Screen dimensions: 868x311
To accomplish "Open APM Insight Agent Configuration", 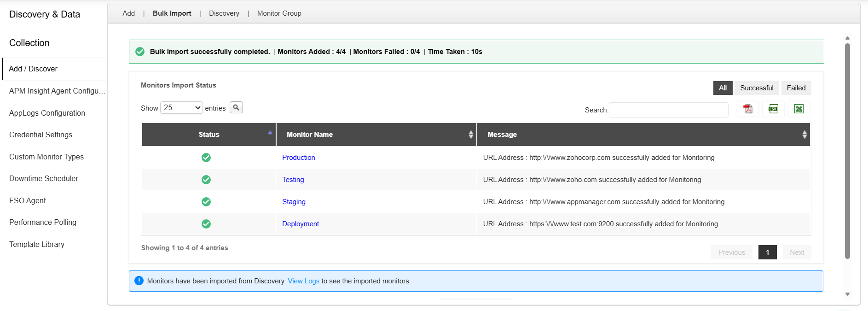I will 57,91.
